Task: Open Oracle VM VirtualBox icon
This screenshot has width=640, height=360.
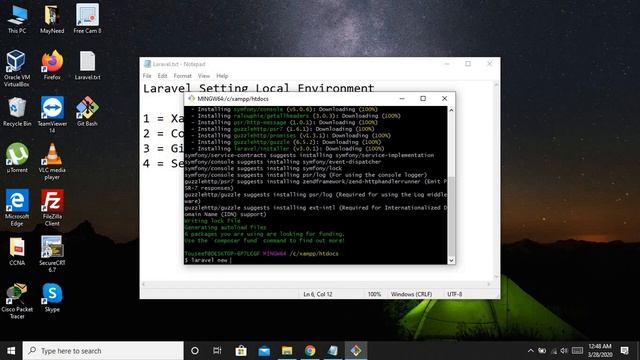Action: [x=17, y=68]
